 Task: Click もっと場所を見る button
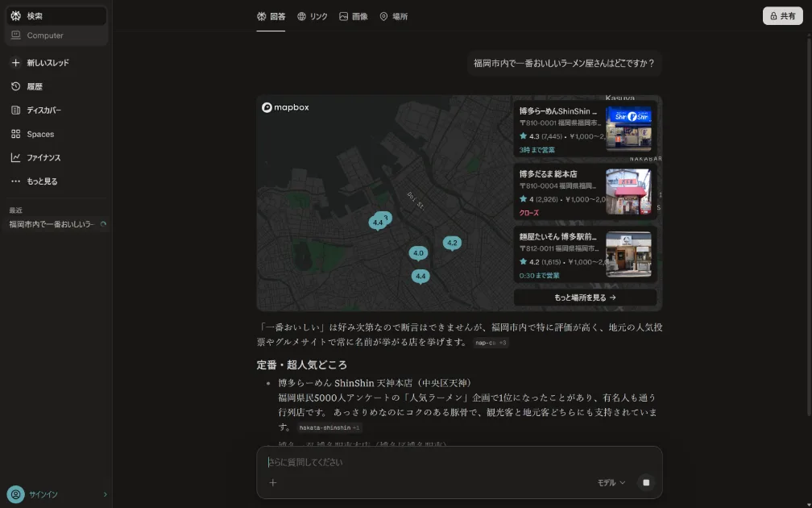click(x=586, y=297)
